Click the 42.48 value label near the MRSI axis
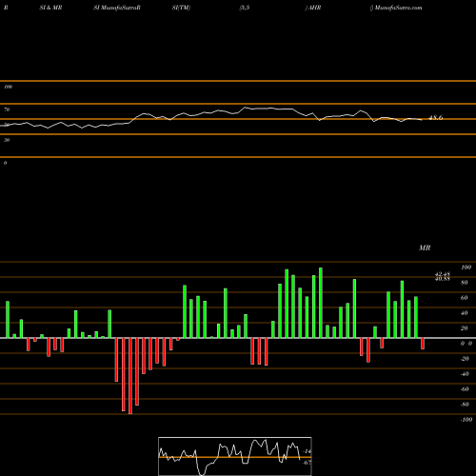Image resolution: width=476 pixels, height=476 pixels. click(443, 274)
